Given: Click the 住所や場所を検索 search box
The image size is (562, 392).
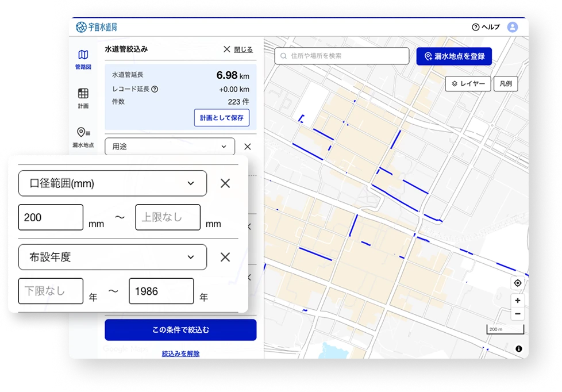Looking at the screenshot, I should click(342, 56).
